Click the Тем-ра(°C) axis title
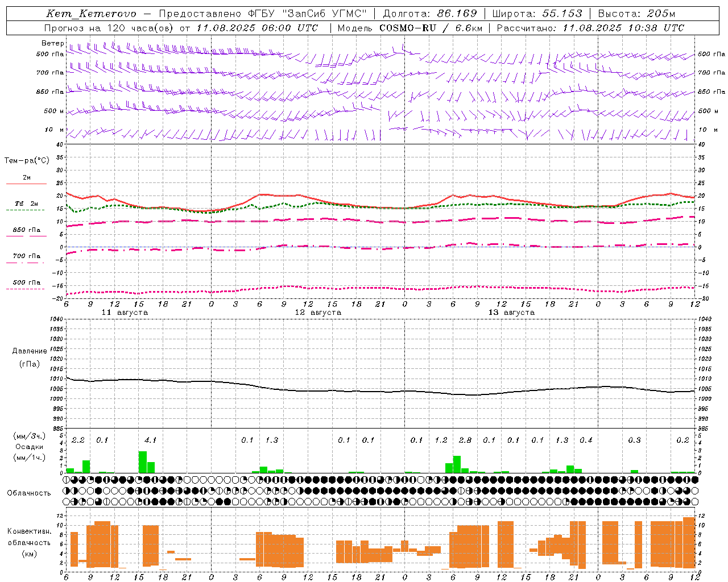Image resolution: width=728 pixels, height=582 pixels. 27,160
